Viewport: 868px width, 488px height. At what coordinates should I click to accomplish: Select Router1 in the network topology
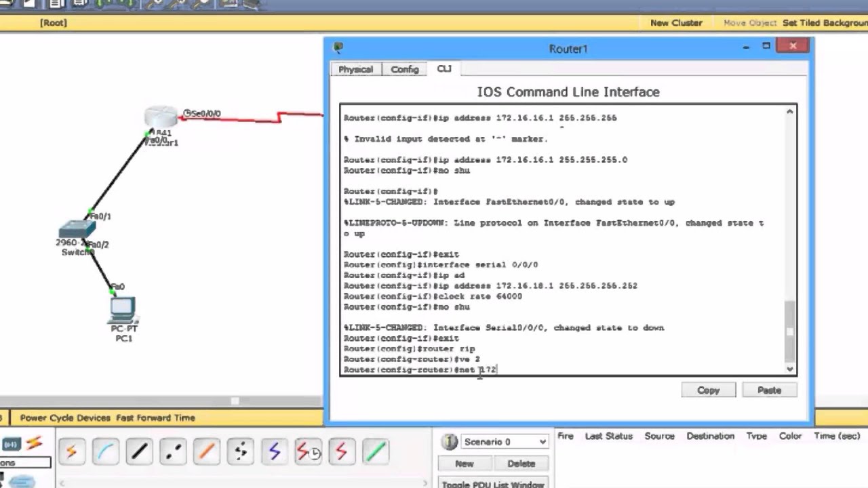tap(161, 117)
